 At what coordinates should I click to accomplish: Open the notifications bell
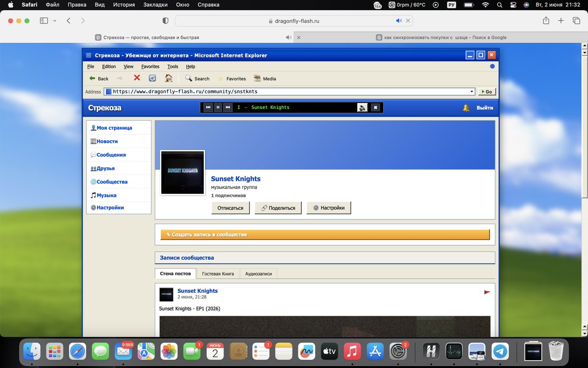coord(466,108)
